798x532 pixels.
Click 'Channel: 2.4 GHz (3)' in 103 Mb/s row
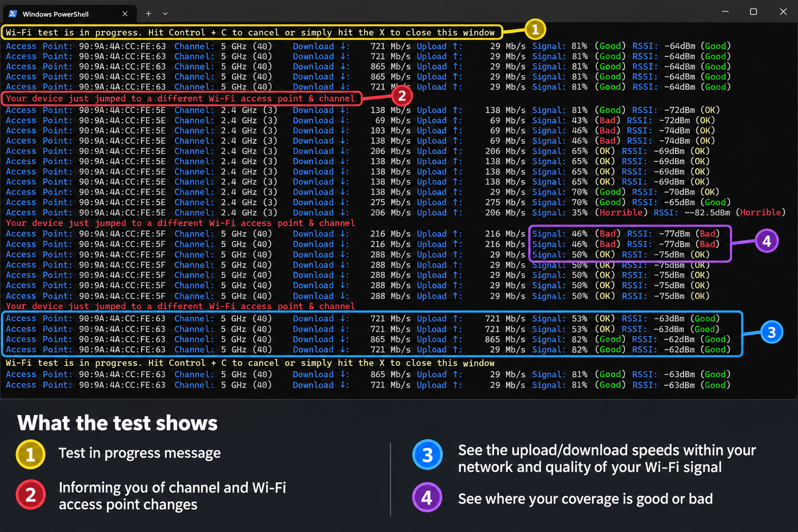[x=226, y=130]
